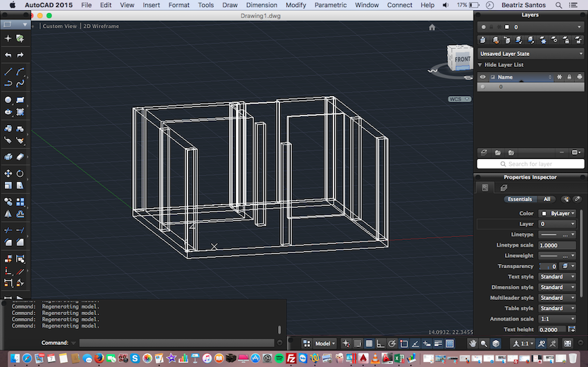Open the Unsaved Layer State dropdown
Viewport: 588px width, 367px height.
pos(531,54)
